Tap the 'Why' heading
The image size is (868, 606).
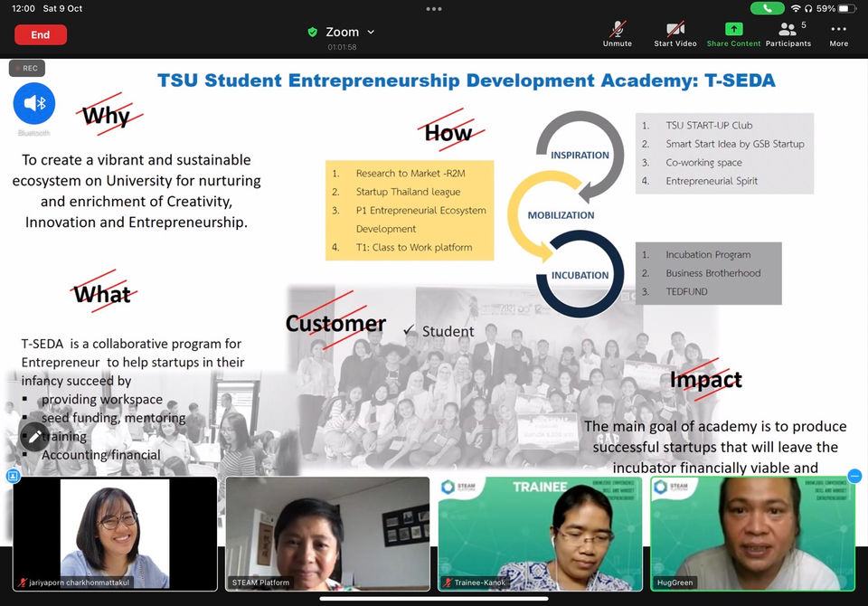click(x=107, y=116)
